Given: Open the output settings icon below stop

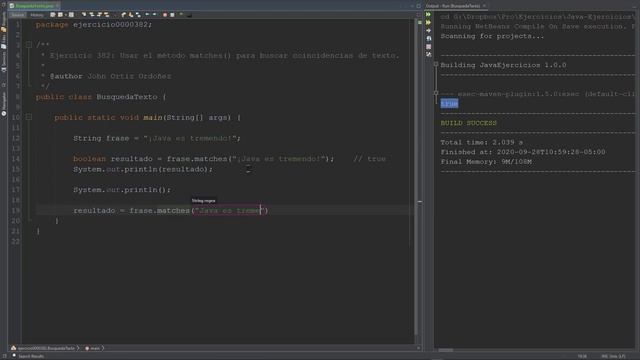Looking at the screenshot, I should point(429,54).
